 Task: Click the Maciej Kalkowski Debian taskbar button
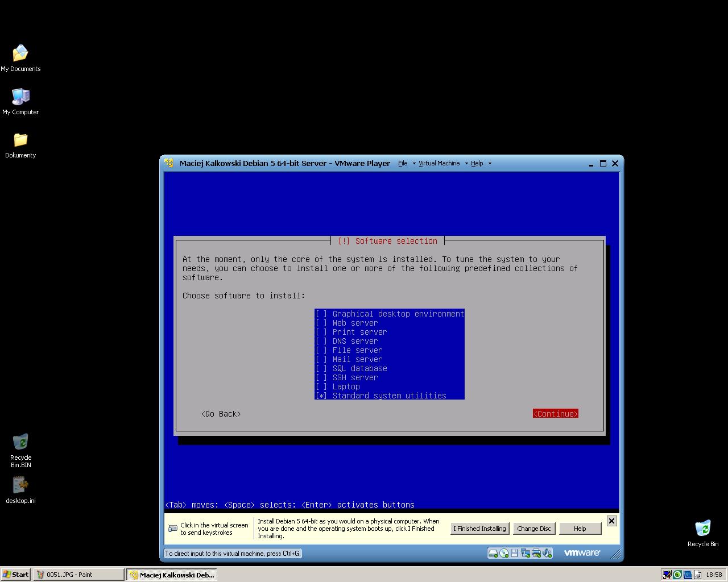[x=172, y=575]
